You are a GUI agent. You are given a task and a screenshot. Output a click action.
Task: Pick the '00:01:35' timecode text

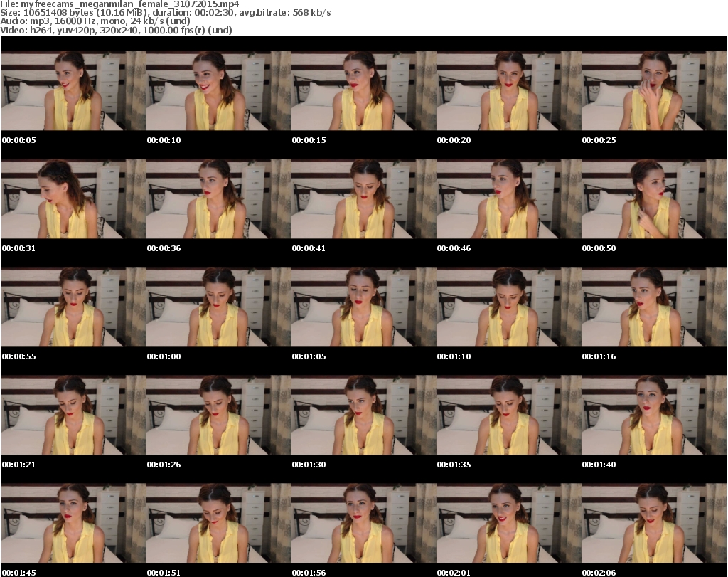[x=454, y=465]
